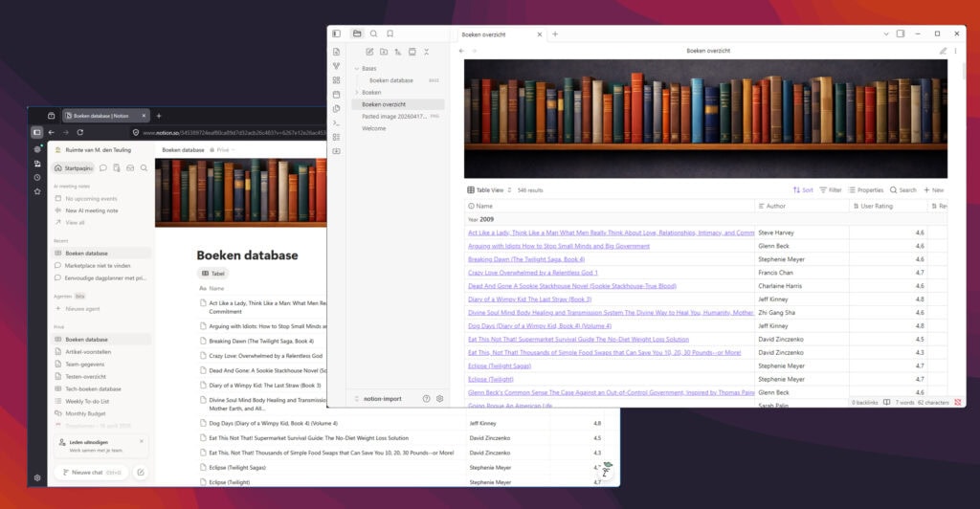Select the Boeken database | Notion browser tab
The height and width of the screenshot is (509, 980).
[105, 116]
